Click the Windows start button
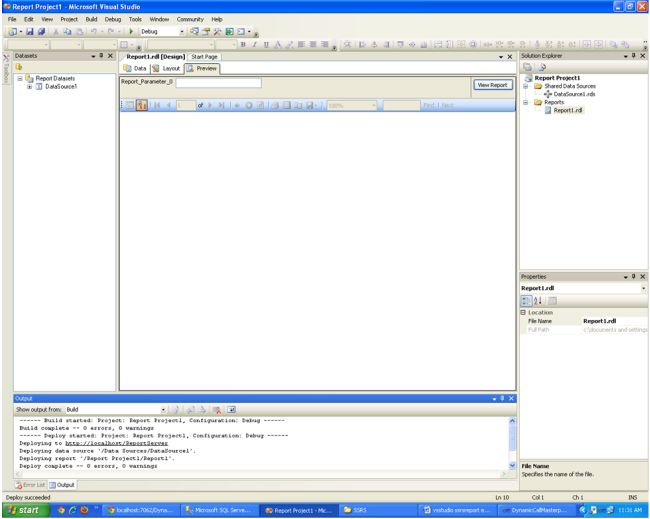The height and width of the screenshot is (519, 650). pyautogui.click(x=26, y=510)
